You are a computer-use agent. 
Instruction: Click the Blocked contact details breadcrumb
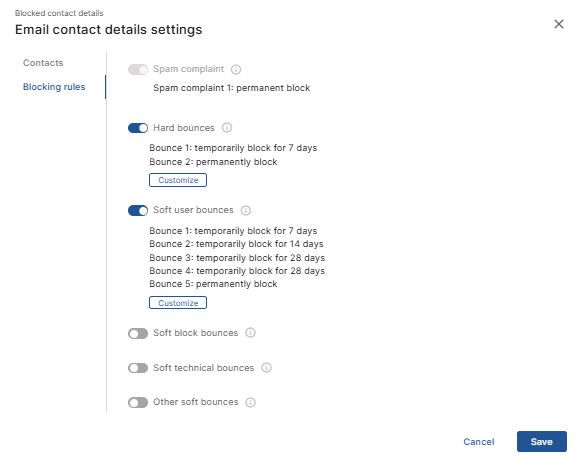[59, 13]
